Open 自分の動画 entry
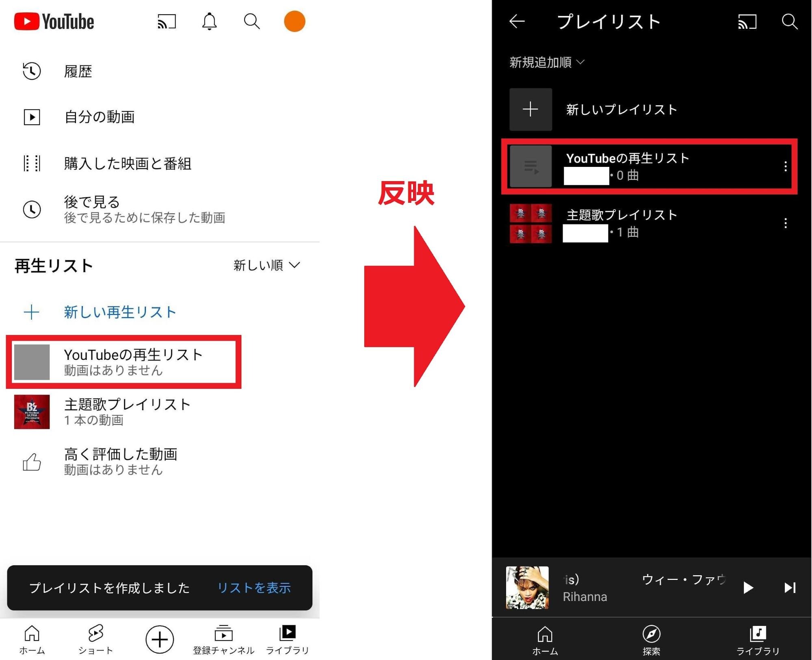Screen dimensions: 812x660 pos(160,117)
